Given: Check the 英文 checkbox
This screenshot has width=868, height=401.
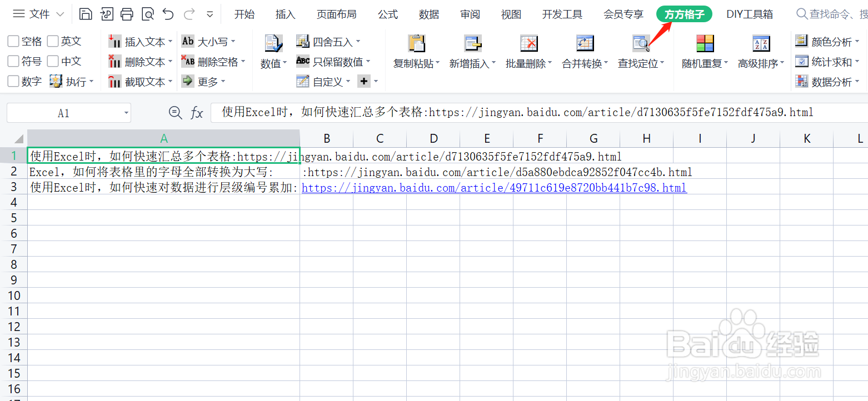Looking at the screenshot, I should 53,41.
